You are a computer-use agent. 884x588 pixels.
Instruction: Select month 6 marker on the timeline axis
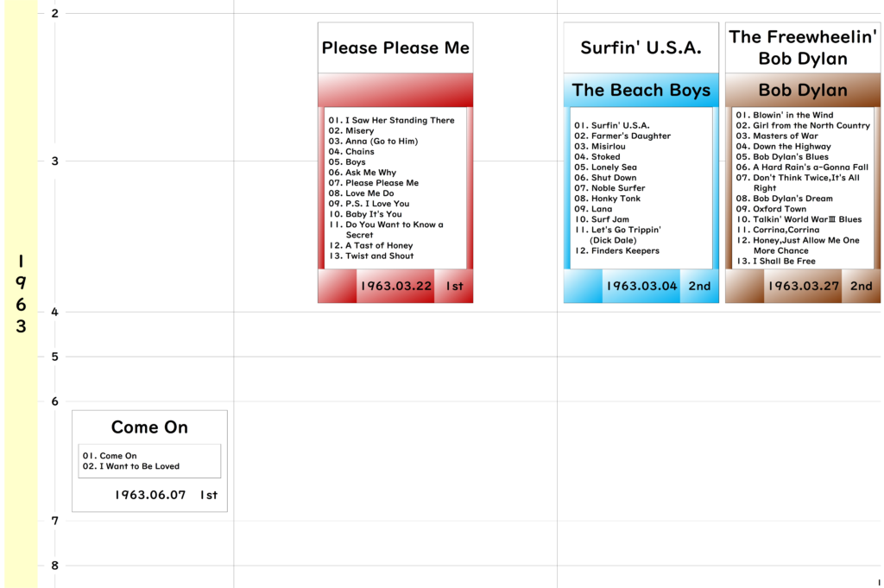tap(55, 401)
